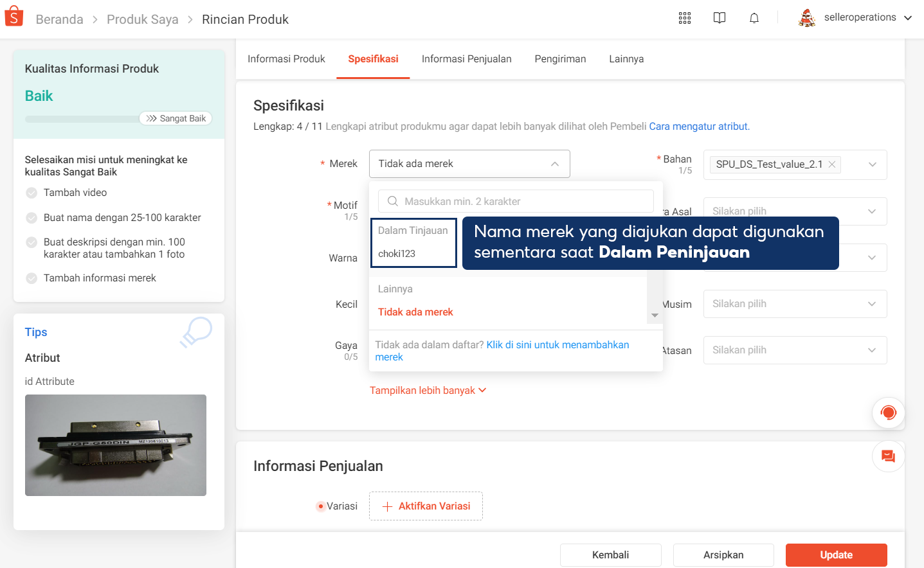
Task: Check the Sangat Baik quality progress bar
Action: pos(176,118)
